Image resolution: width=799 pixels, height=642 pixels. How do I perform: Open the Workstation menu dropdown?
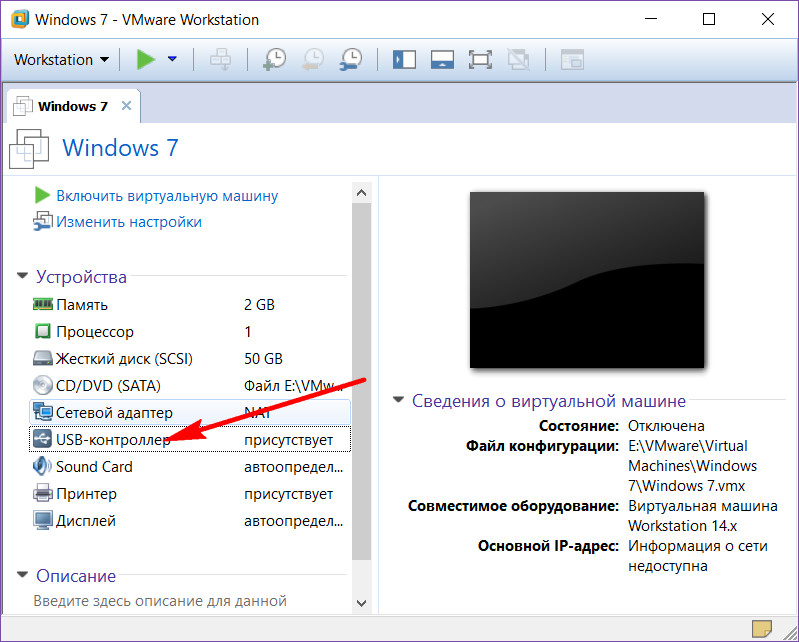click(61, 60)
